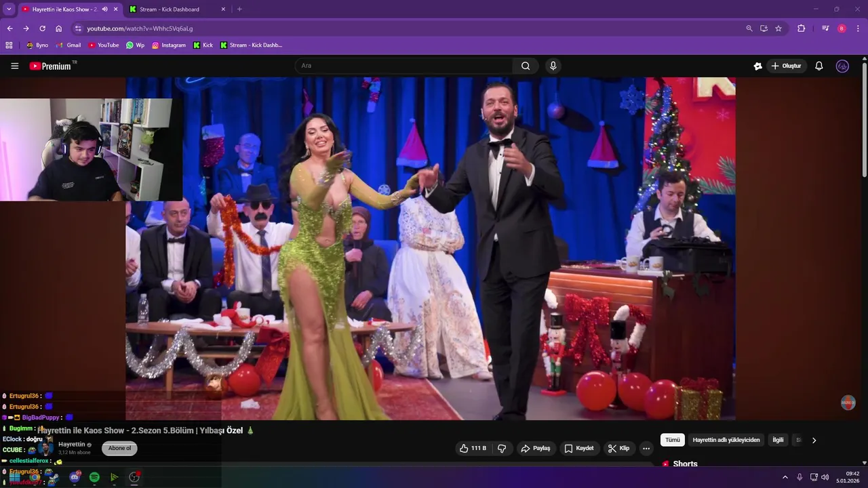The height and width of the screenshot is (488, 868).
Task: Focus the YouTube Ara search field
Action: (x=404, y=66)
